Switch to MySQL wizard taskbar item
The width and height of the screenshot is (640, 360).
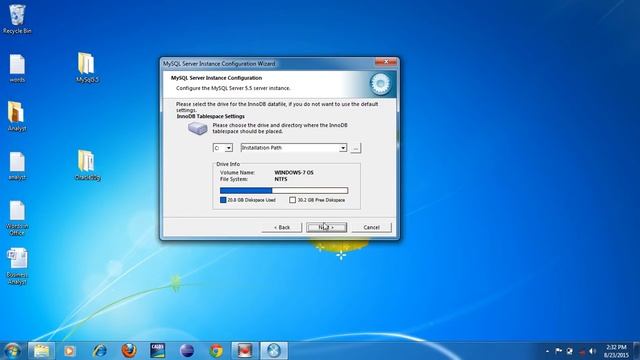274,351
